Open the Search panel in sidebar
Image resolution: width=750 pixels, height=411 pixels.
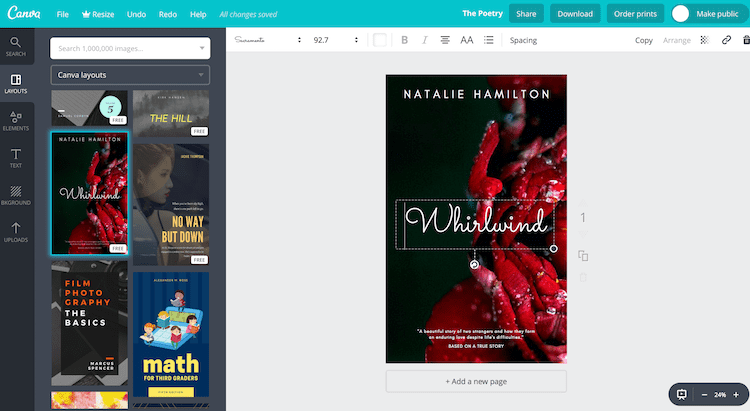(16, 46)
